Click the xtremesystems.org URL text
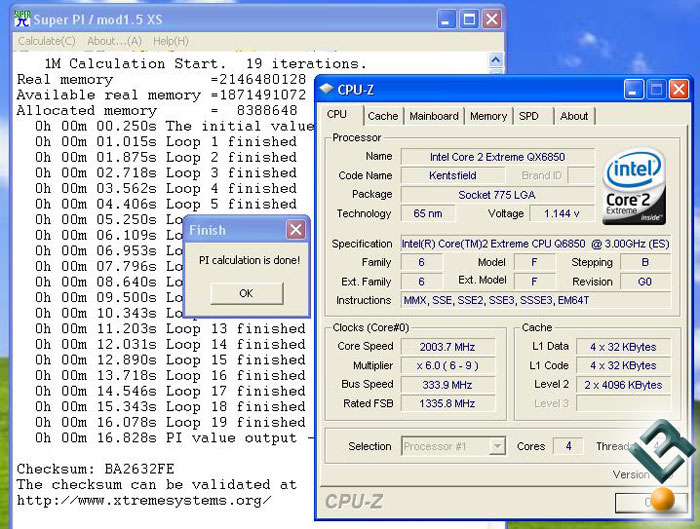Viewport: 700px width, 529px height. pyautogui.click(x=144, y=500)
